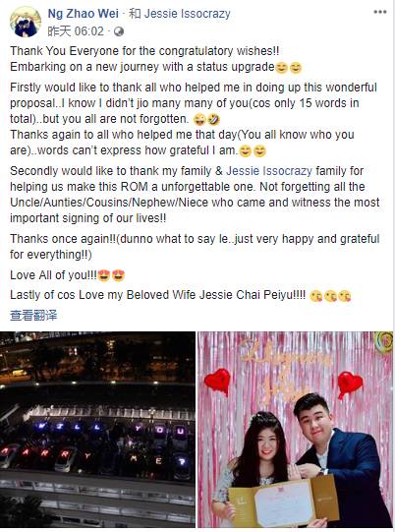The height and width of the screenshot is (532, 395).
Task: Click tagged Jessie Issocrazy in post body
Action: [x=269, y=171]
